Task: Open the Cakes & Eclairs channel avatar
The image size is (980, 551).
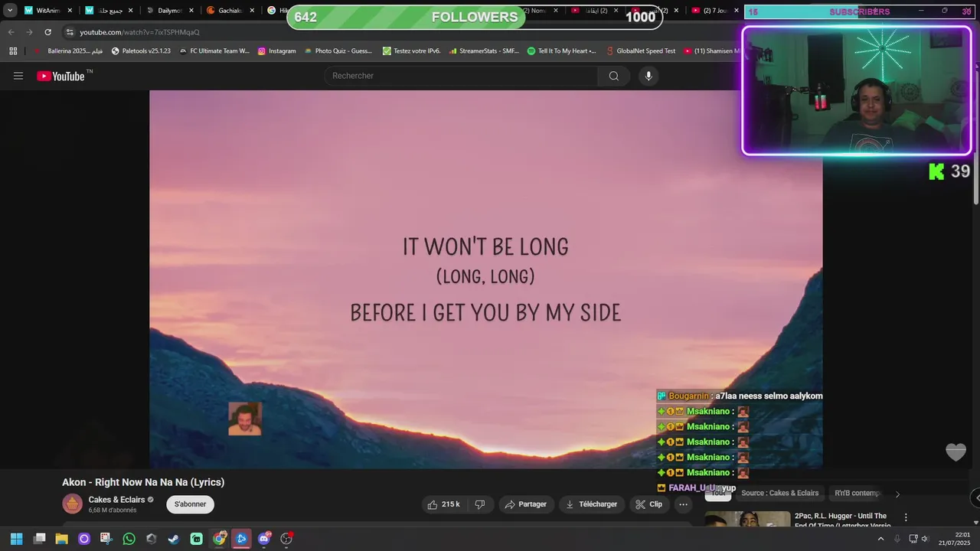Action: coord(73,504)
